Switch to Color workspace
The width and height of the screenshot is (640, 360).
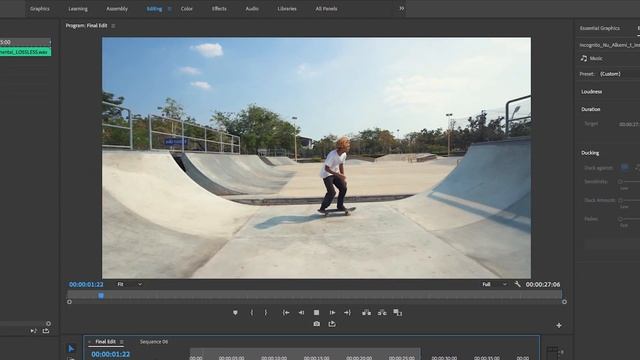pos(187,9)
